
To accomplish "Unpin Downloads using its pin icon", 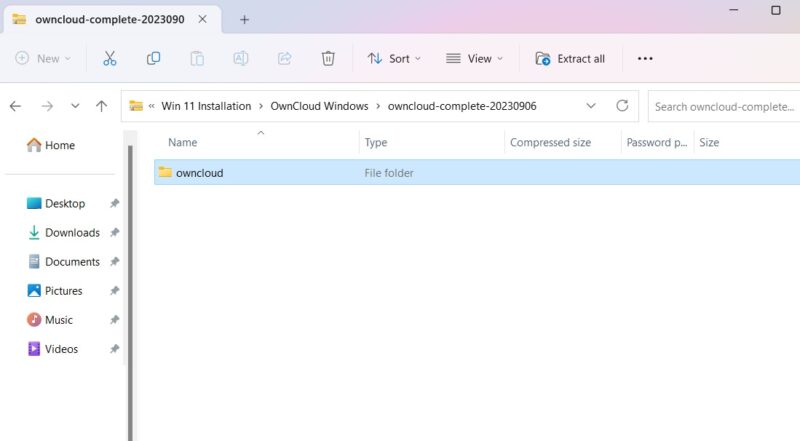I will point(114,232).
